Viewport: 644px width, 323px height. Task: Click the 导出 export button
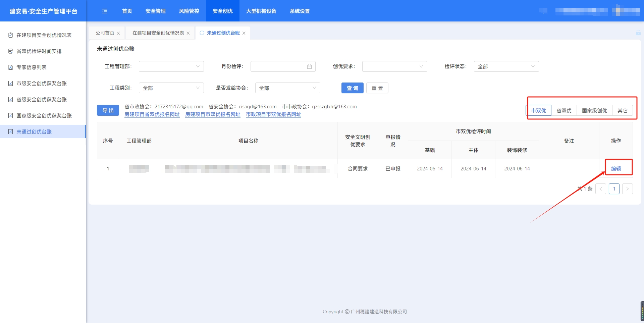tap(108, 110)
